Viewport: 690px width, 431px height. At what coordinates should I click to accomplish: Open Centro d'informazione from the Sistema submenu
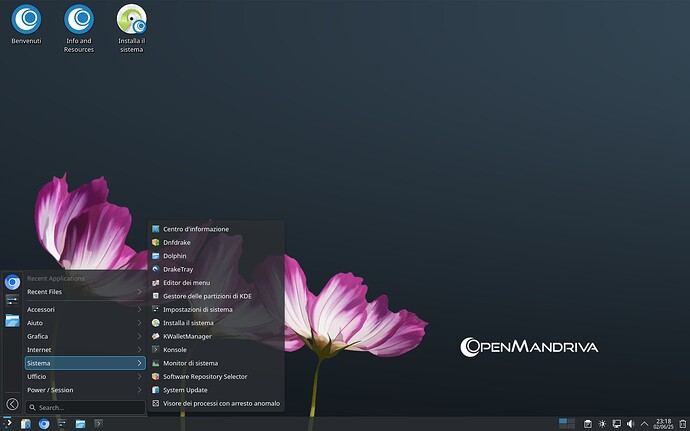(216, 229)
